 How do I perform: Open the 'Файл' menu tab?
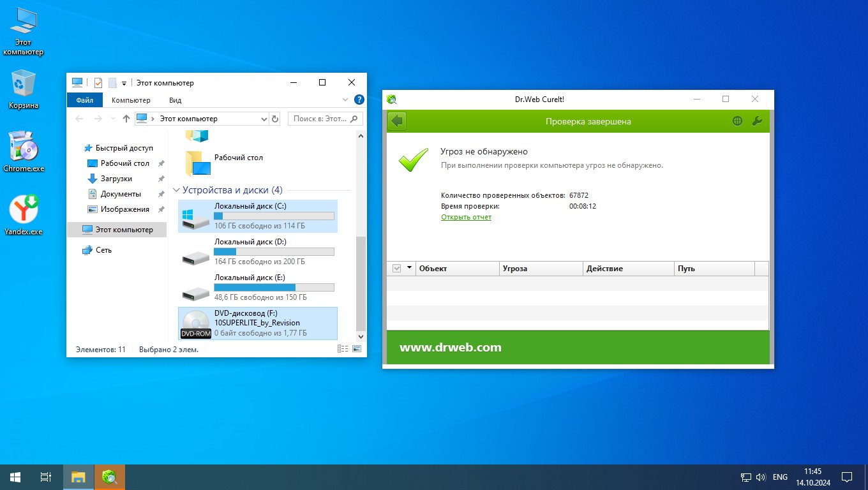click(x=84, y=100)
